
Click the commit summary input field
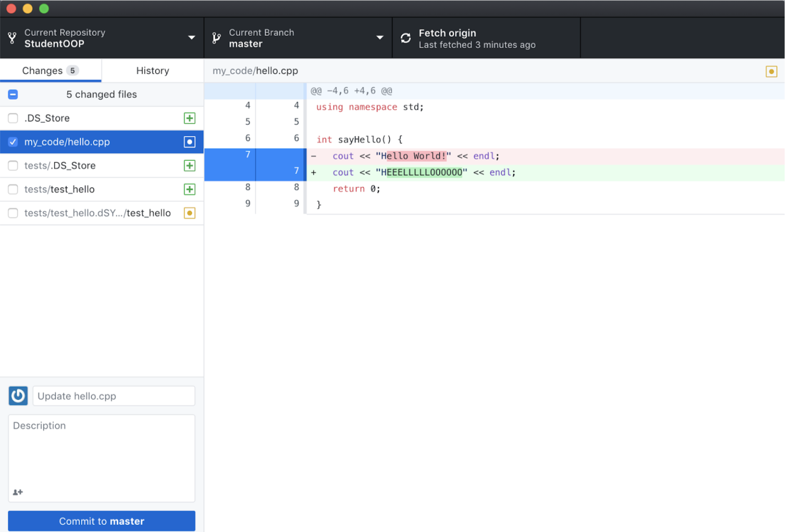(114, 396)
